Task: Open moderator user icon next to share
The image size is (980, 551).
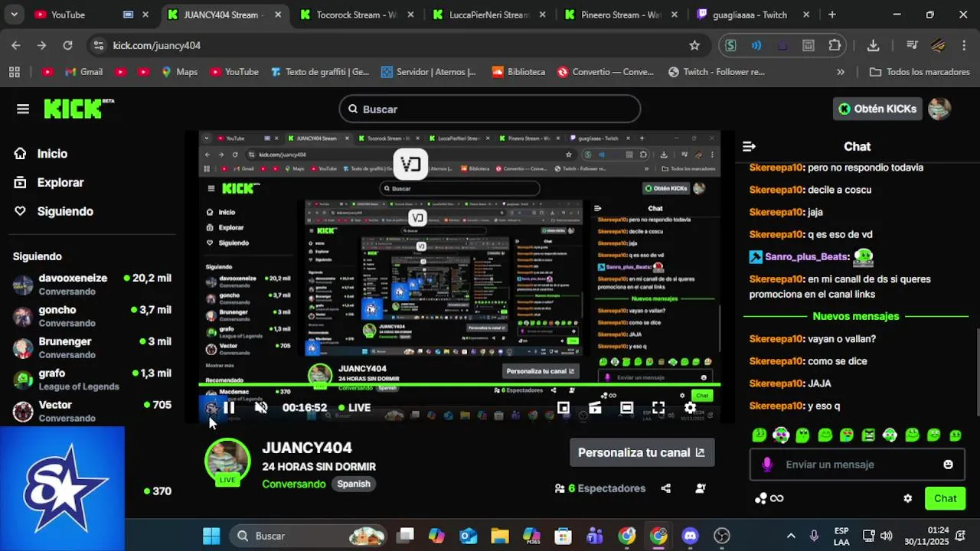Action: [x=701, y=488]
